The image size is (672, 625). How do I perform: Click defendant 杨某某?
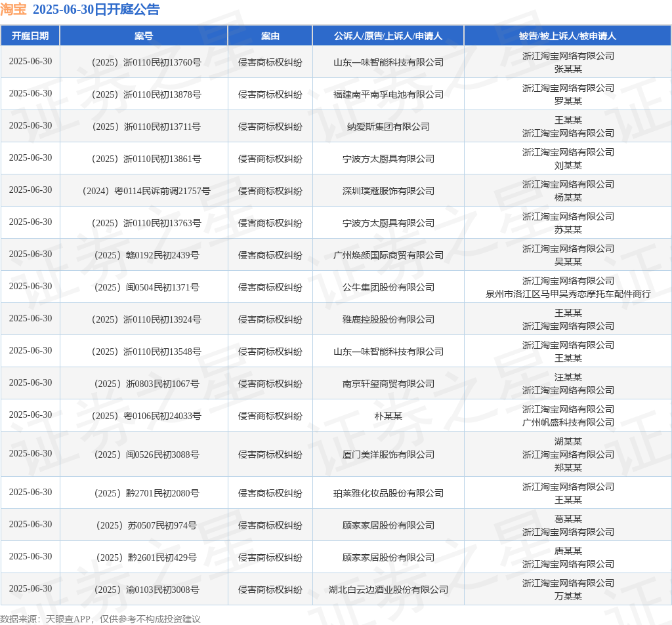568,197
